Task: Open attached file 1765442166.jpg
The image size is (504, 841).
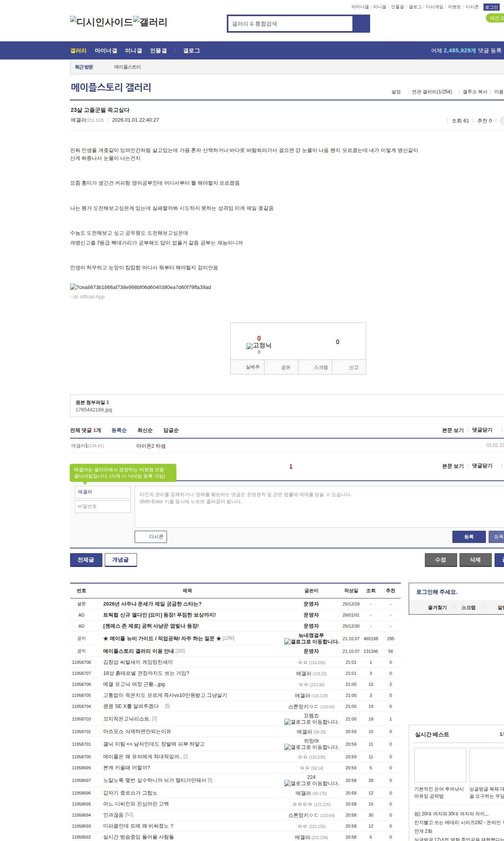Action: coord(94,410)
